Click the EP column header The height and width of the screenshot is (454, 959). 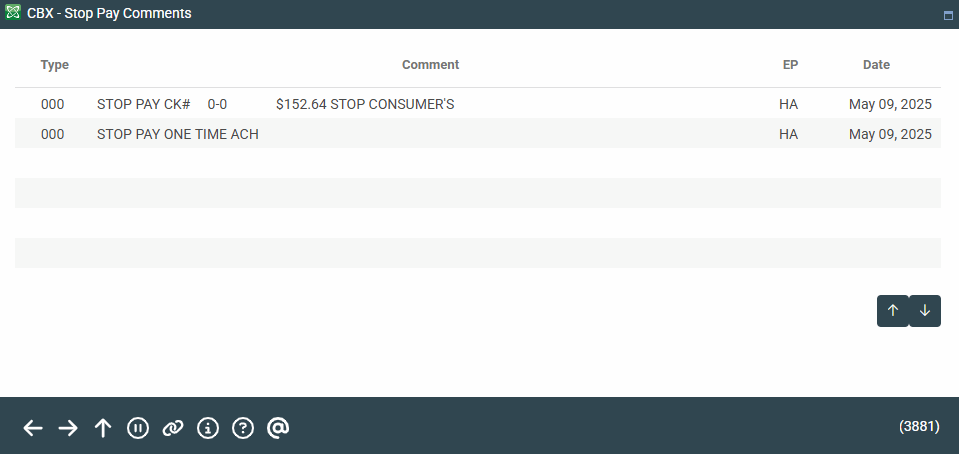(790, 65)
